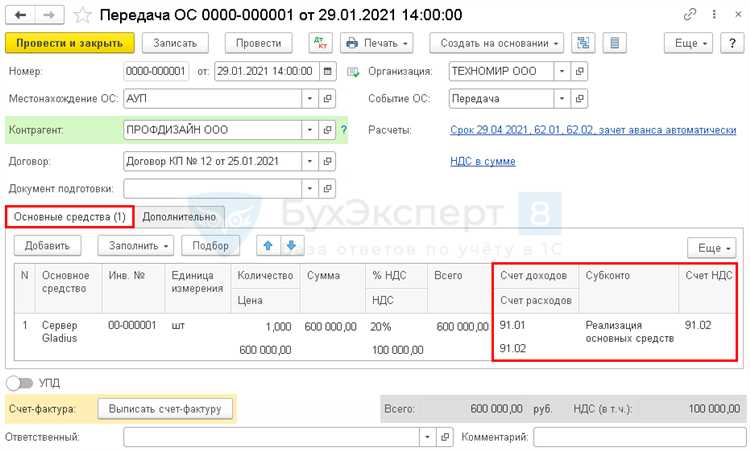The image size is (750, 451).
Task: Click Выписать счет-фактуру button
Action: pyautogui.click(x=165, y=409)
